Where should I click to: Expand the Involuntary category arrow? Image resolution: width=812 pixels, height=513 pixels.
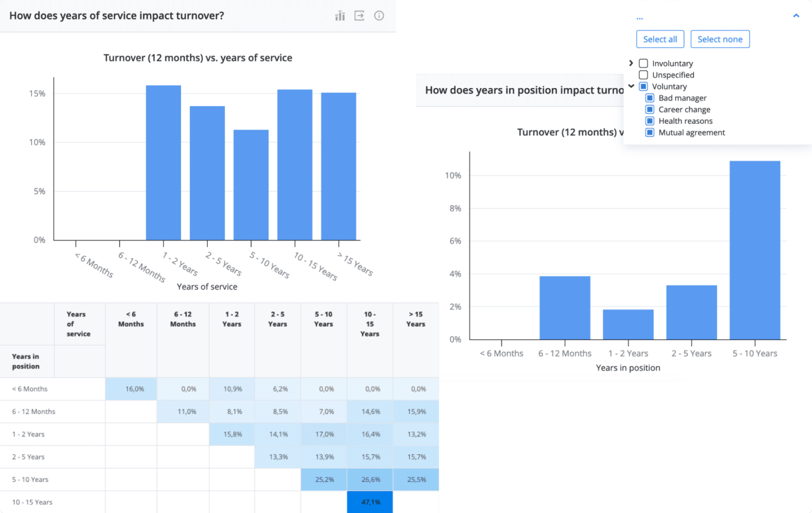point(631,63)
